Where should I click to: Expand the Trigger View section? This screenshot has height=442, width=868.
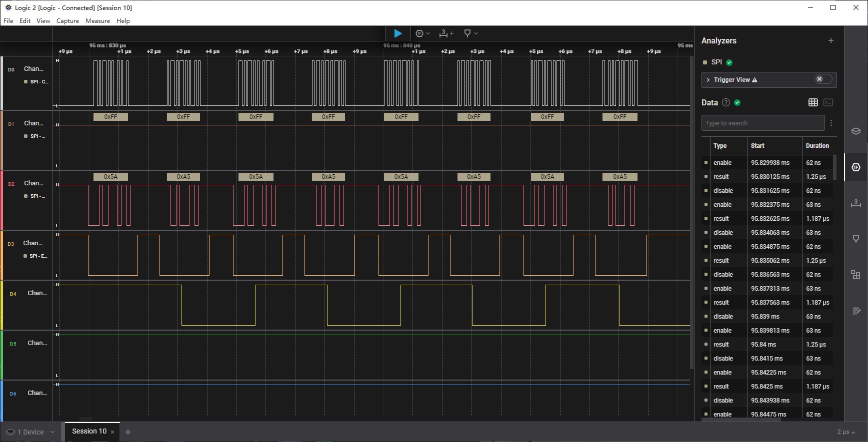point(708,80)
